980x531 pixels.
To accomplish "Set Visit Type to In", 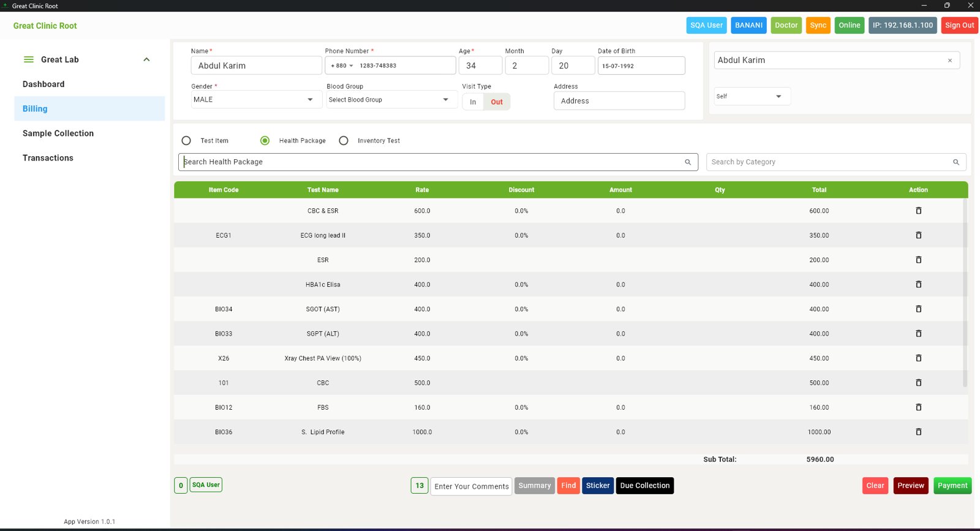I will click(473, 102).
